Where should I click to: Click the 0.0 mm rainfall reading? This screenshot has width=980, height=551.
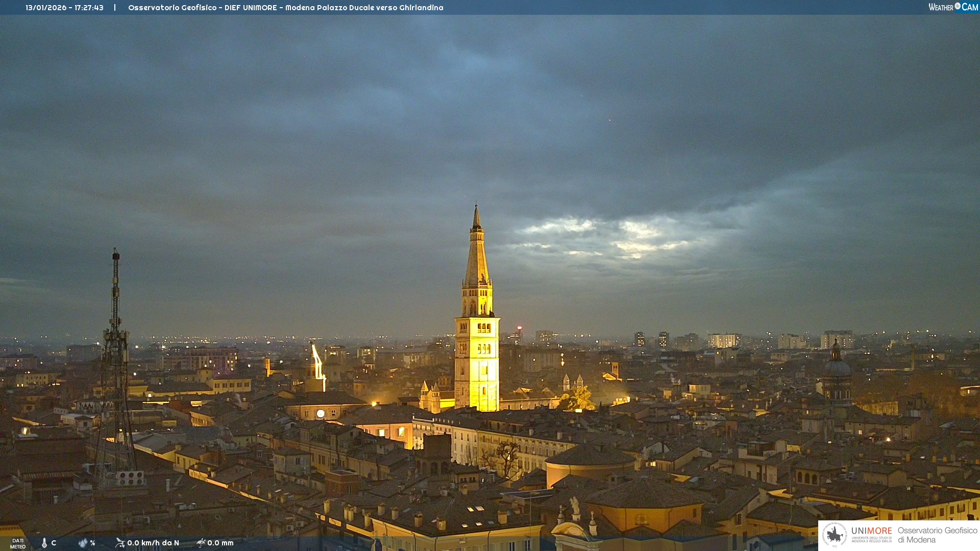[220, 543]
